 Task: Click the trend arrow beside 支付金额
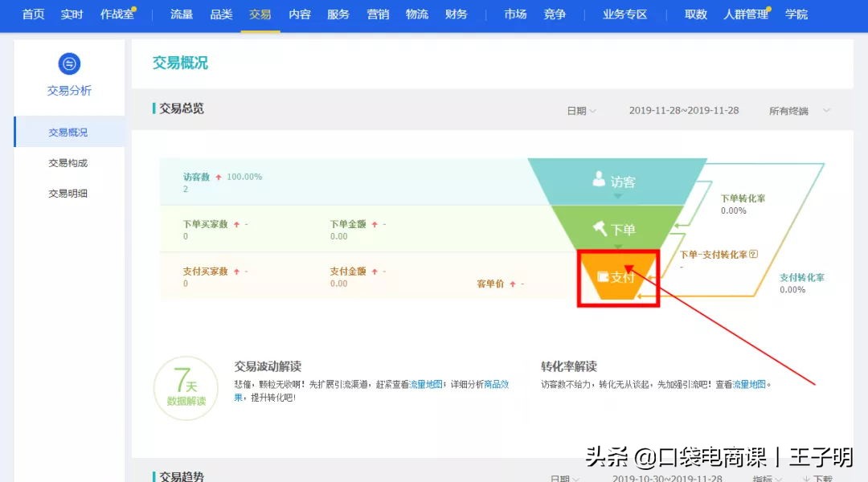coord(375,272)
